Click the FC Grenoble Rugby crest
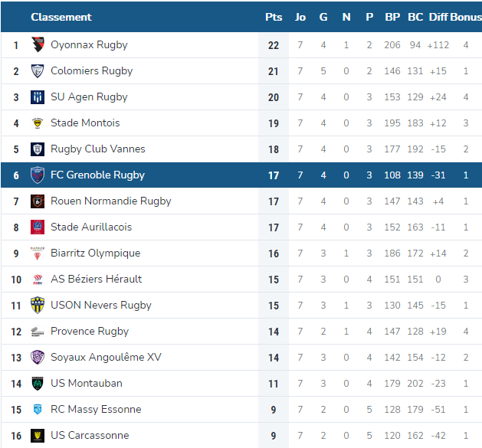Screen dimensions: 482x448 tap(38, 175)
